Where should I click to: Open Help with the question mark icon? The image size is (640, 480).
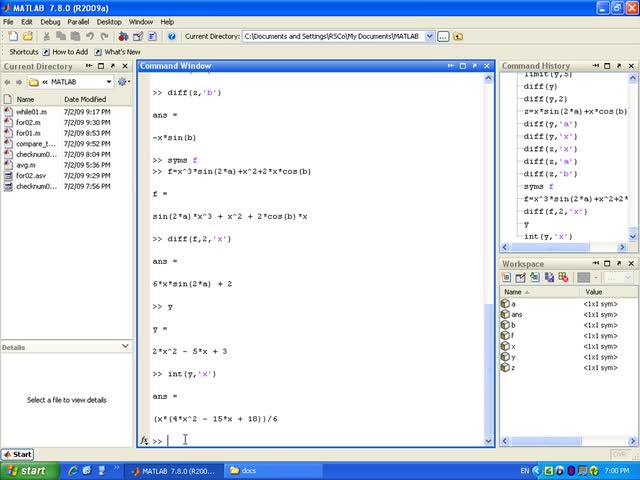coord(172,36)
